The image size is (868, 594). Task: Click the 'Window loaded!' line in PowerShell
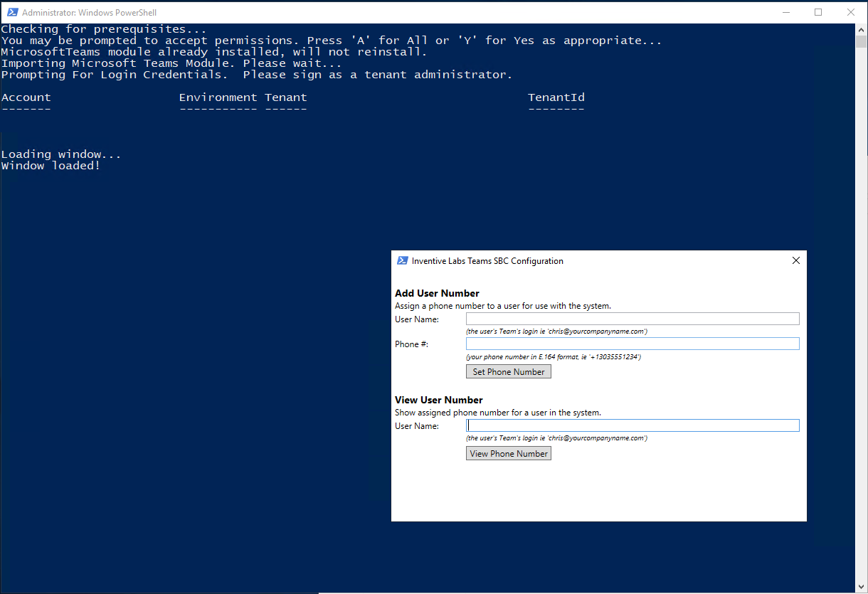(51, 166)
